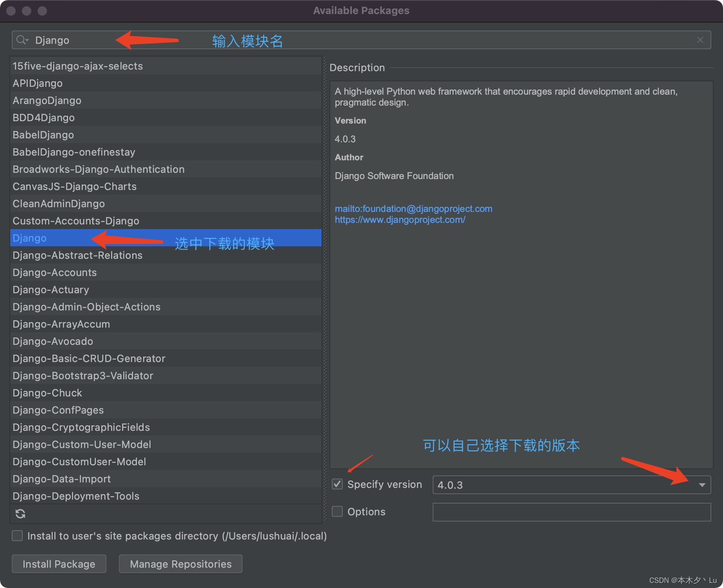The height and width of the screenshot is (588, 723).
Task: Select the Django-Data-Import package
Action: (x=166, y=479)
